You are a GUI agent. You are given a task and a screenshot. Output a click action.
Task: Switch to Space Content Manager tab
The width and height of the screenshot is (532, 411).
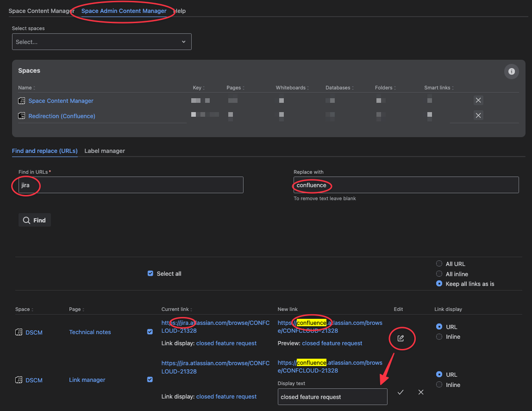pos(42,11)
